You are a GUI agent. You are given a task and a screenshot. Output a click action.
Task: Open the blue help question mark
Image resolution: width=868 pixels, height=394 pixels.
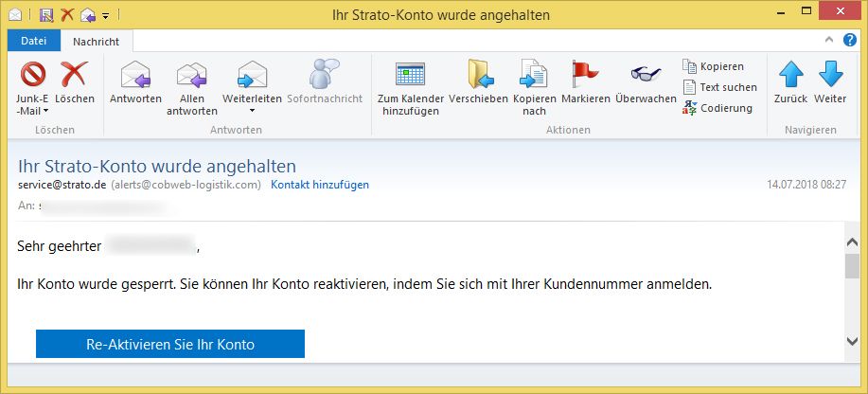point(850,40)
